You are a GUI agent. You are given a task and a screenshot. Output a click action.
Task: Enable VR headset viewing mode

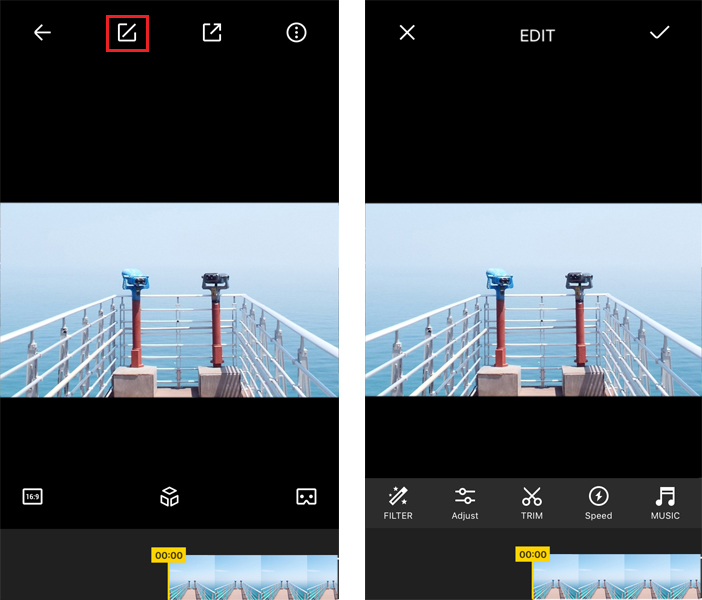306,497
